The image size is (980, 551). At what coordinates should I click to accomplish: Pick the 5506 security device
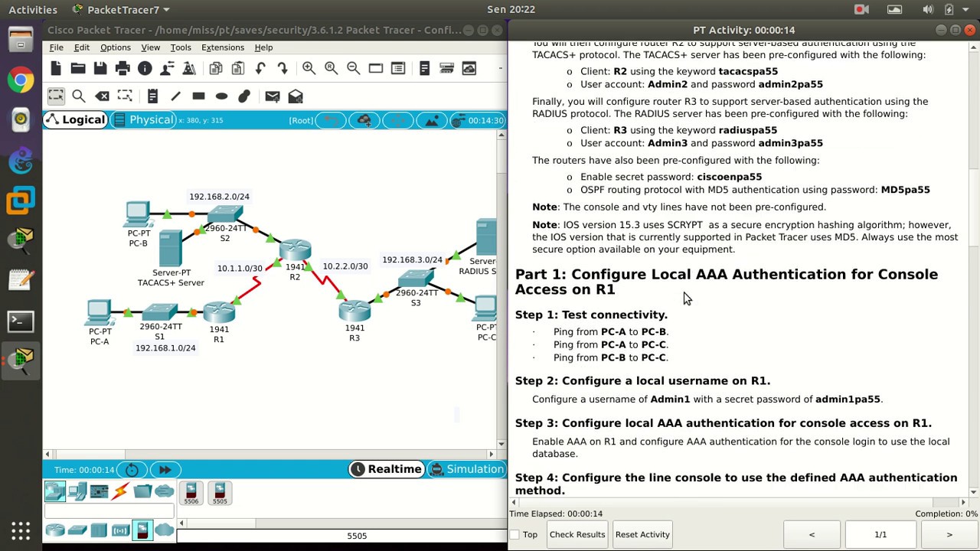pos(191,493)
